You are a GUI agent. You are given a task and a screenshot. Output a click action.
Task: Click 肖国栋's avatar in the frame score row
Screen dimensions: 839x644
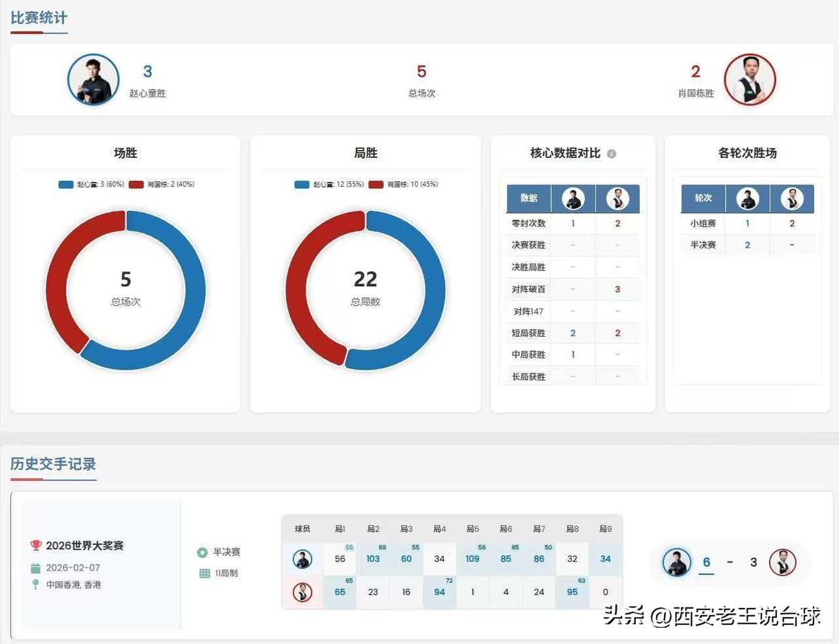point(302,592)
